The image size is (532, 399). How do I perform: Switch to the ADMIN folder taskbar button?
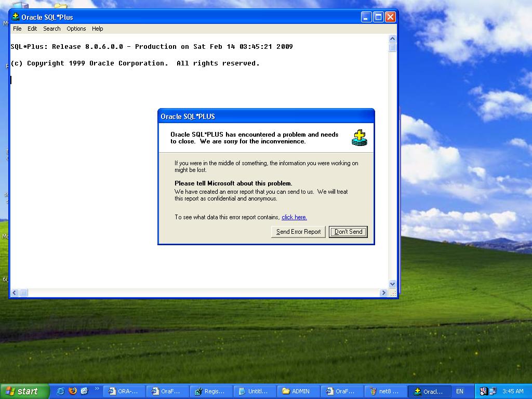coord(298,391)
